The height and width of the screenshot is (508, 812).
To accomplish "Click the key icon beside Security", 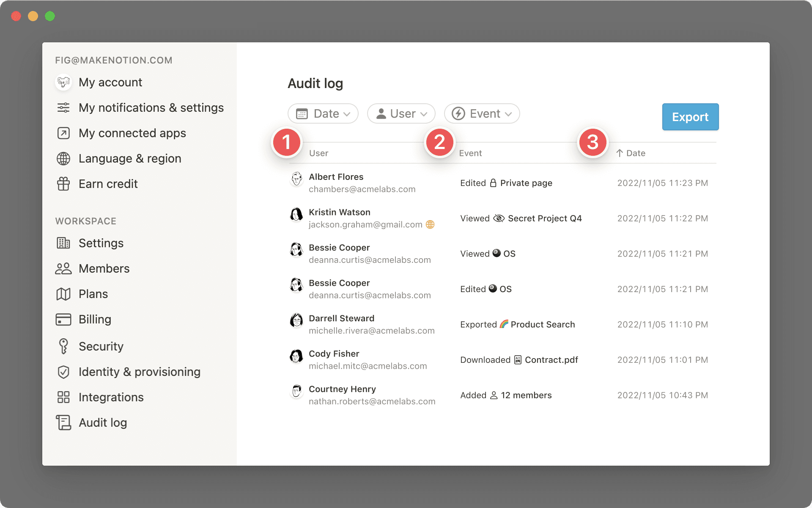I will pyautogui.click(x=63, y=346).
